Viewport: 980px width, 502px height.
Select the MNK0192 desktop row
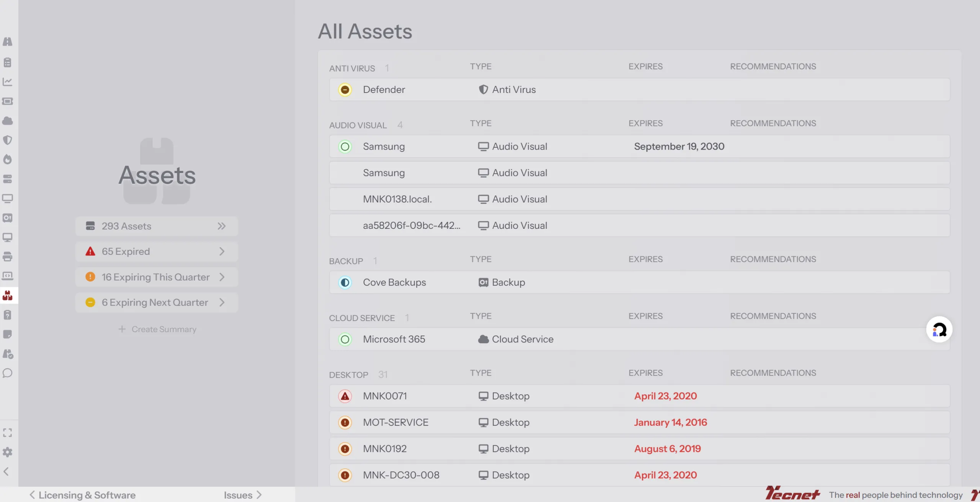coord(639,449)
